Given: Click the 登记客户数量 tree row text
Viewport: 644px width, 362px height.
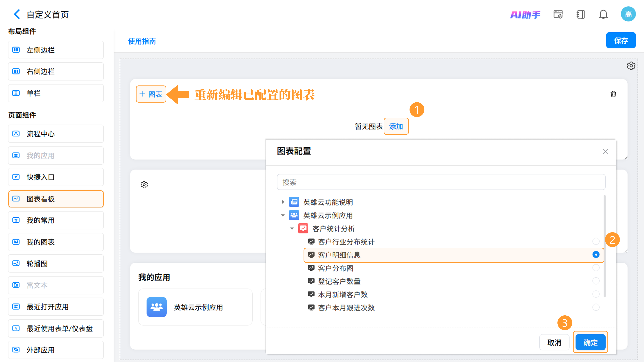Looking at the screenshot, I should tap(339, 281).
